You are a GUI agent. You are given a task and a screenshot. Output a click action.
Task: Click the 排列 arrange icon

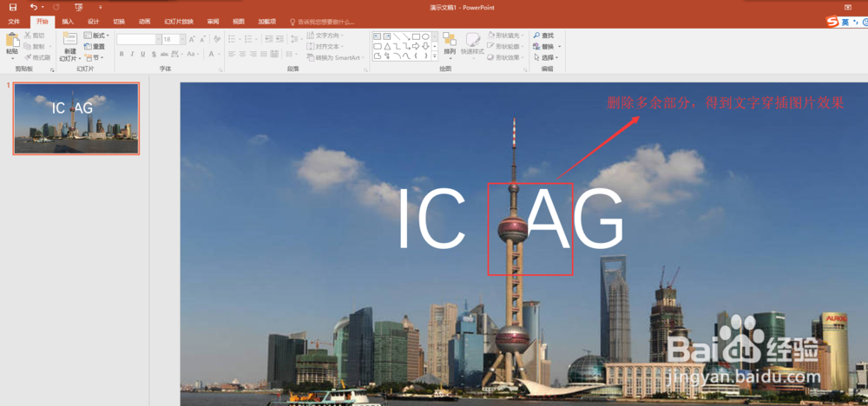(449, 40)
